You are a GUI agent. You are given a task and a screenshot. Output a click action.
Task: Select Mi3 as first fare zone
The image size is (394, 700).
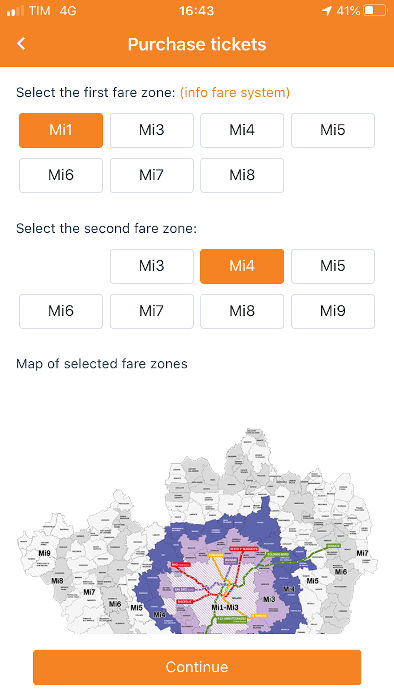point(152,130)
